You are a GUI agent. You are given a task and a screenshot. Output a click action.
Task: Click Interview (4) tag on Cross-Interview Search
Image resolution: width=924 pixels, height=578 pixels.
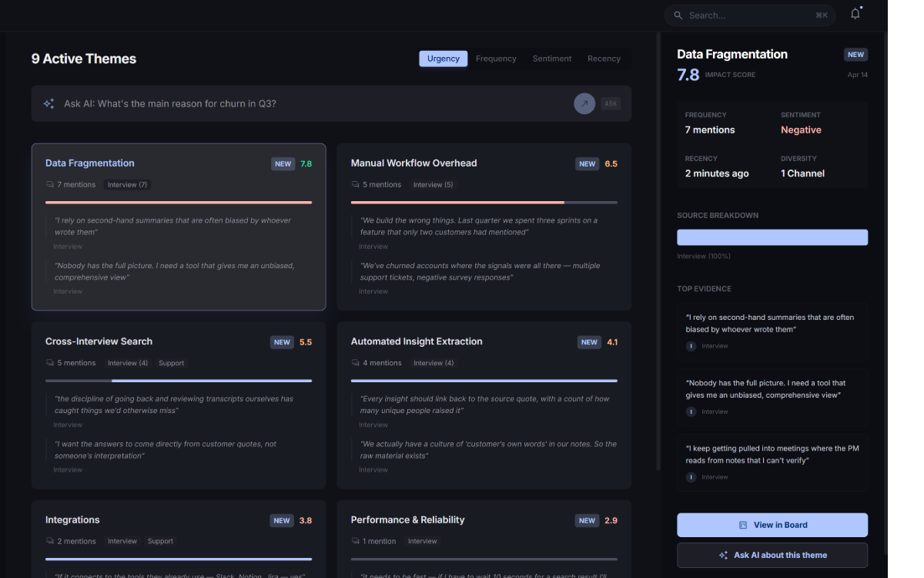(127, 363)
